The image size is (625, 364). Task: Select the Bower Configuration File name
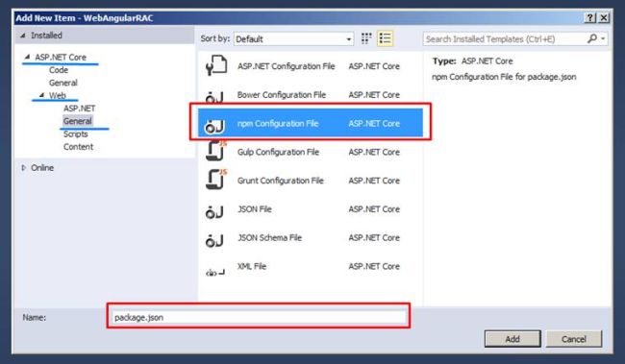pos(282,95)
